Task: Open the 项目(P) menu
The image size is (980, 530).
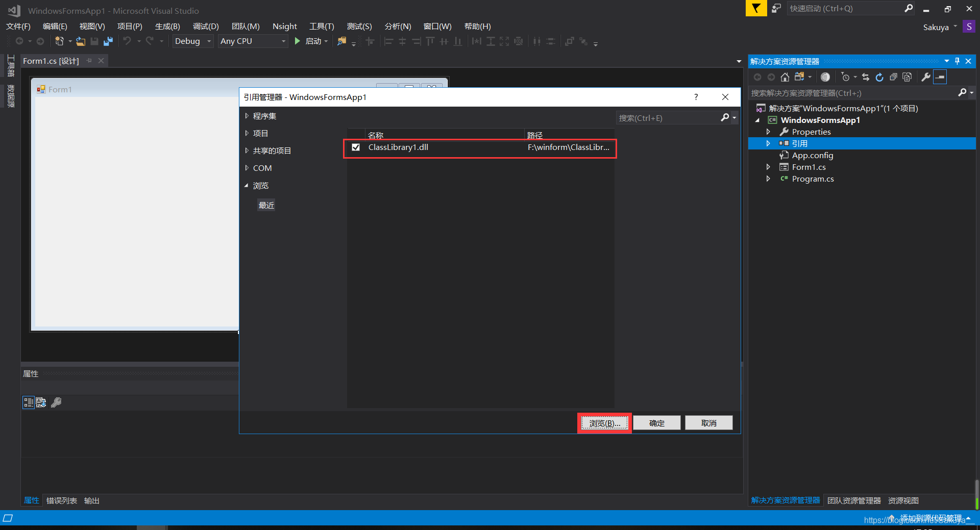Action: click(x=130, y=27)
